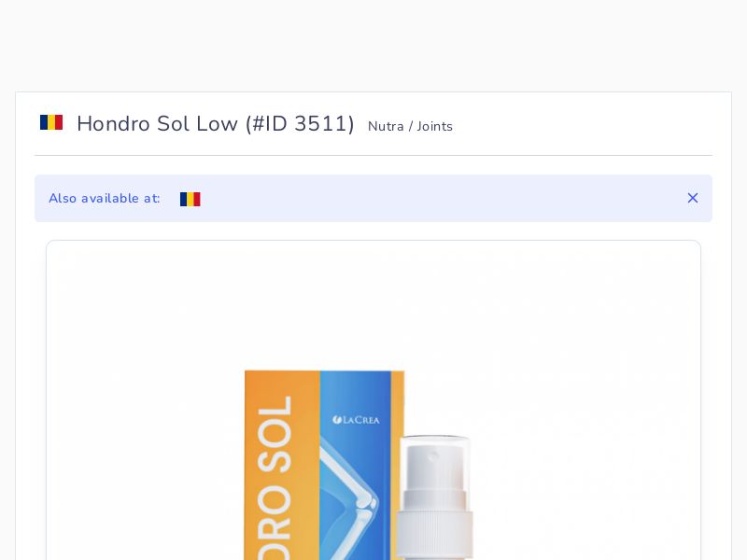Click the slash between Nutra and Joints
Image resolution: width=747 pixels, height=560 pixels.
[x=411, y=126]
